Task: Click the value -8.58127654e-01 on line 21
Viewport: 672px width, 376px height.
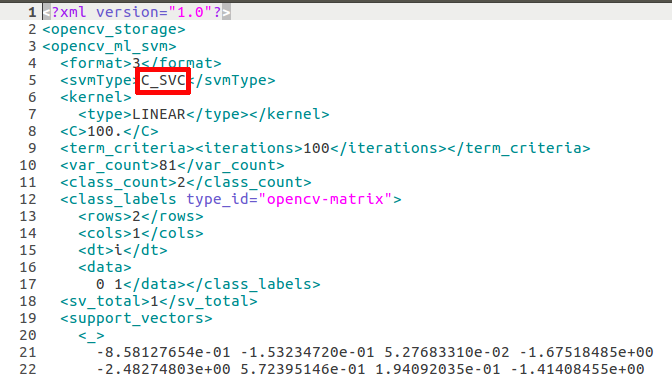Action: point(163,352)
